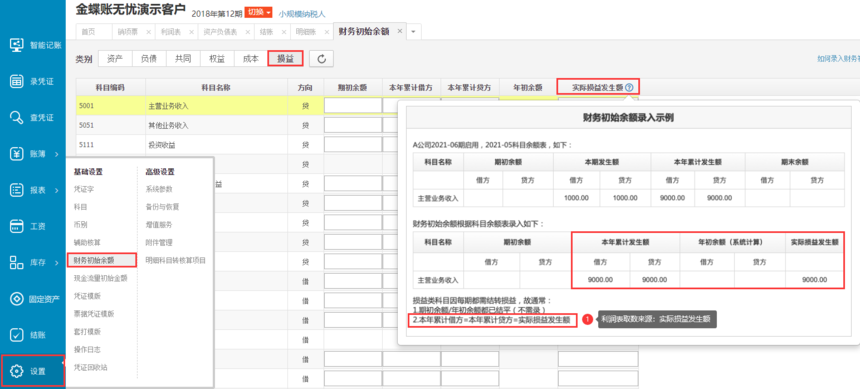Click the 实际损益发生额 column header
Image resolution: width=860 pixels, height=389 pixels.
[598, 87]
